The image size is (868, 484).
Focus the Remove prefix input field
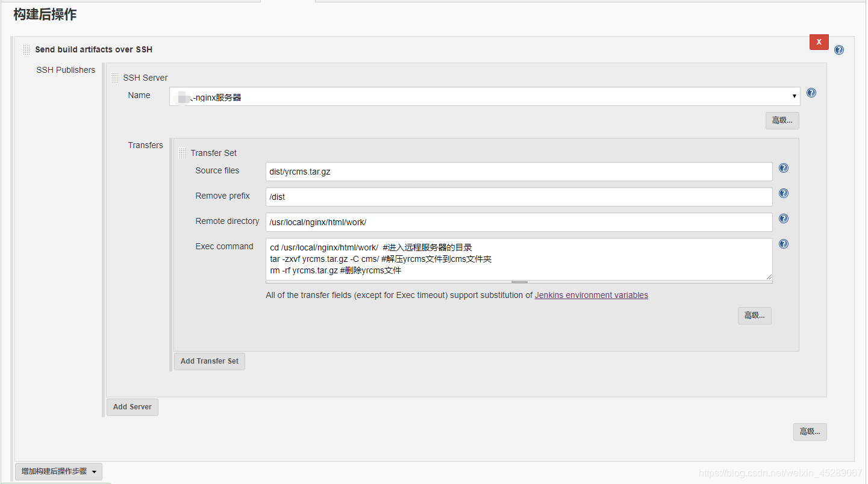[x=519, y=197]
